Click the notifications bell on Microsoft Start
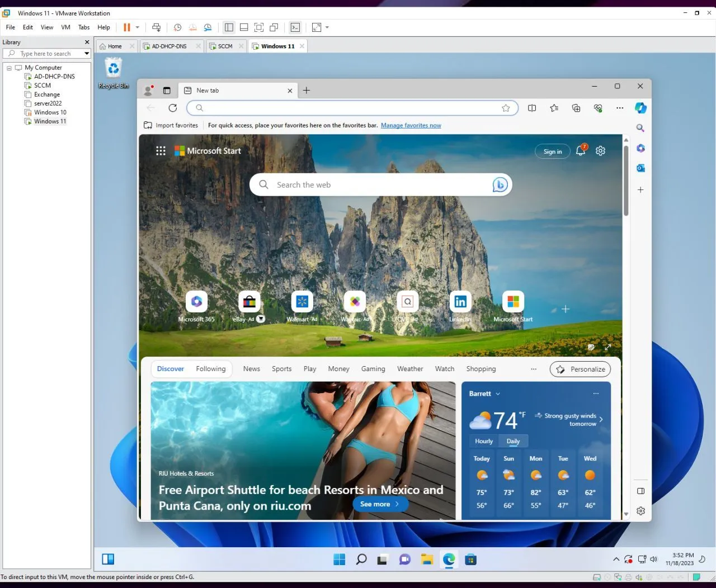This screenshot has height=588, width=716. pyautogui.click(x=581, y=151)
